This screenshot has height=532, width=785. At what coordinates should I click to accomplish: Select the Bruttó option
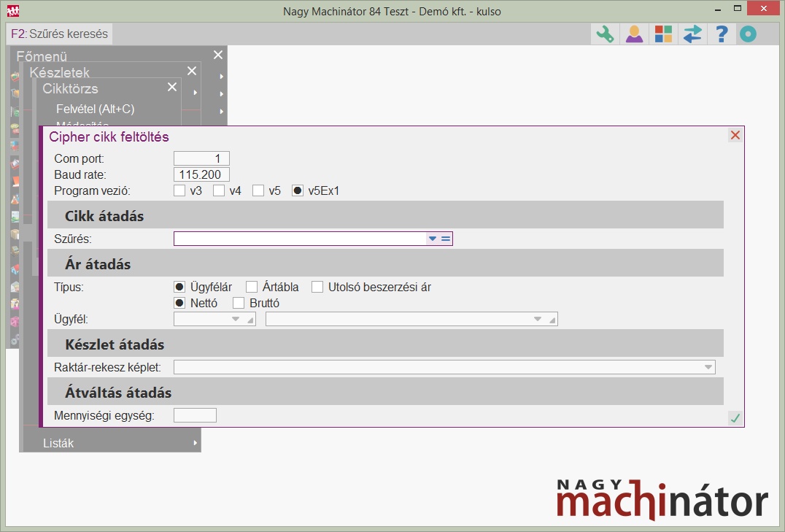click(x=239, y=303)
